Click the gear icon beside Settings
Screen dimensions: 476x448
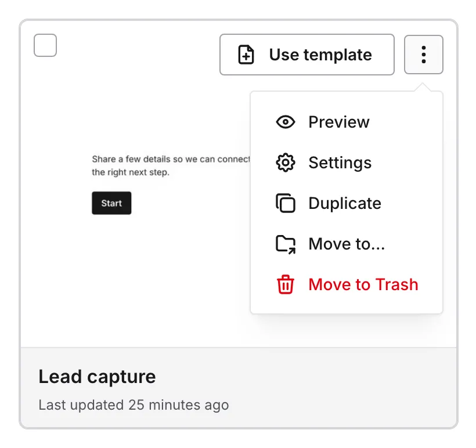pos(286,162)
